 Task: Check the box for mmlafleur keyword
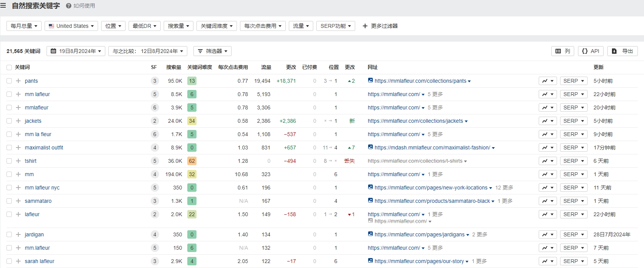(9, 108)
